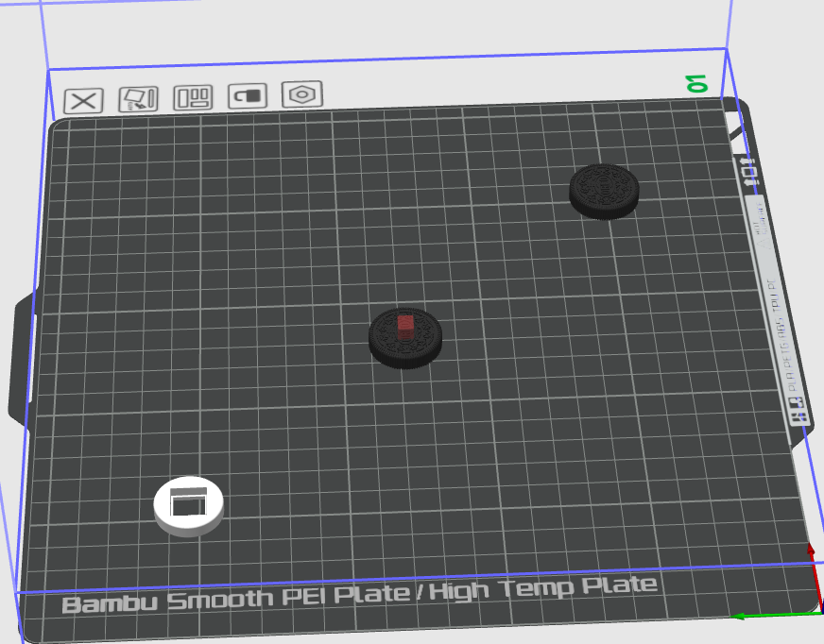
Task: Toggle the plate lock icon
Action: pos(248,95)
